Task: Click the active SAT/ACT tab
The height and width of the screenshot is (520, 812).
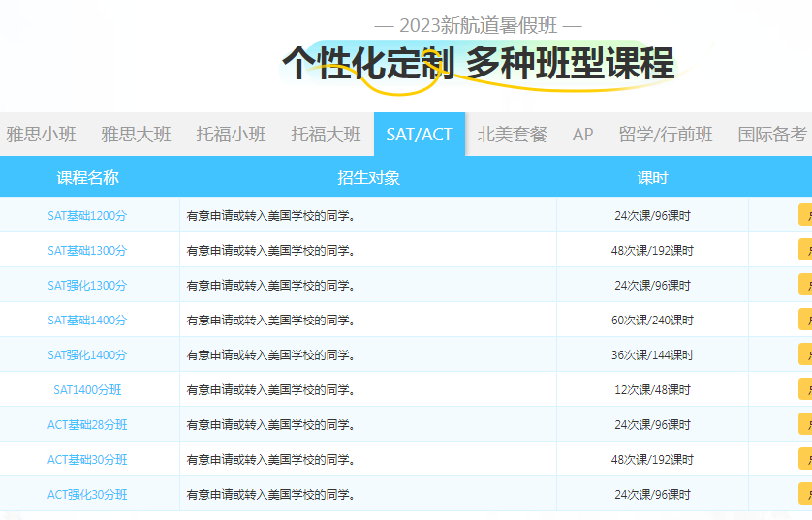Action: pyautogui.click(x=420, y=135)
